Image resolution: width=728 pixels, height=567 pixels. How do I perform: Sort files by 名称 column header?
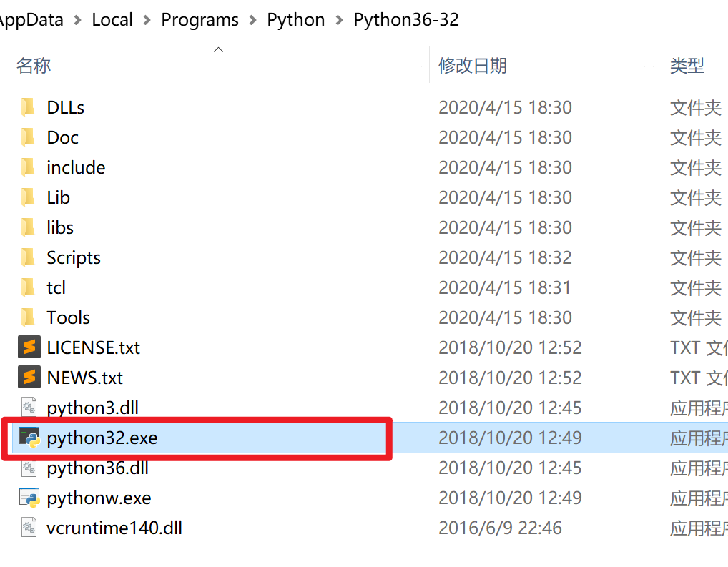coord(34,66)
